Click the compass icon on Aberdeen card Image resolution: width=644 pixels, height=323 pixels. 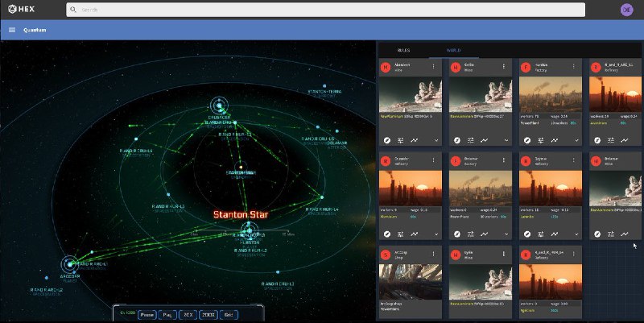coord(387,140)
